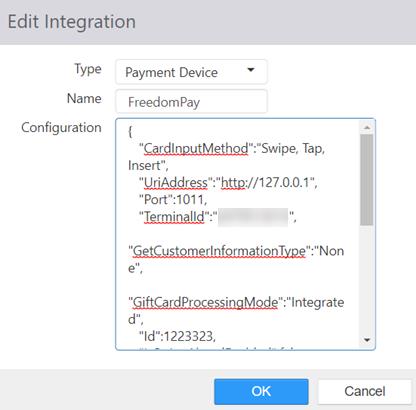The image size is (416, 410).
Task: Click the "Id":1223323 line
Action: pyautogui.click(x=177, y=336)
